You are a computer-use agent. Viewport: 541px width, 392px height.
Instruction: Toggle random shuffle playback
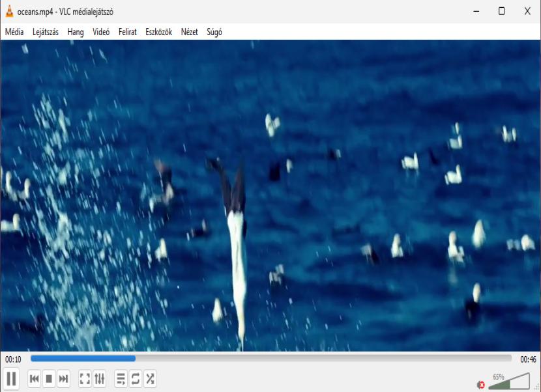pyautogui.click(x=150, y=379)
